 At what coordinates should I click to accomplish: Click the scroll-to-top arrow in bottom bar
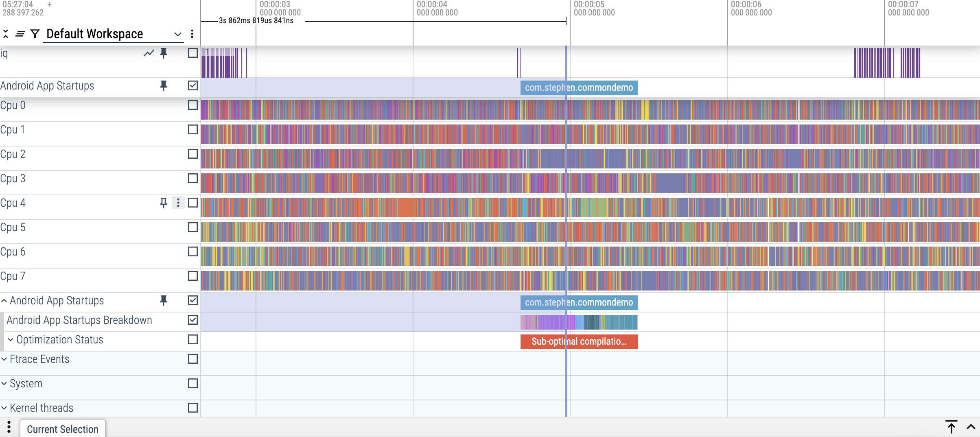point(951,427)
